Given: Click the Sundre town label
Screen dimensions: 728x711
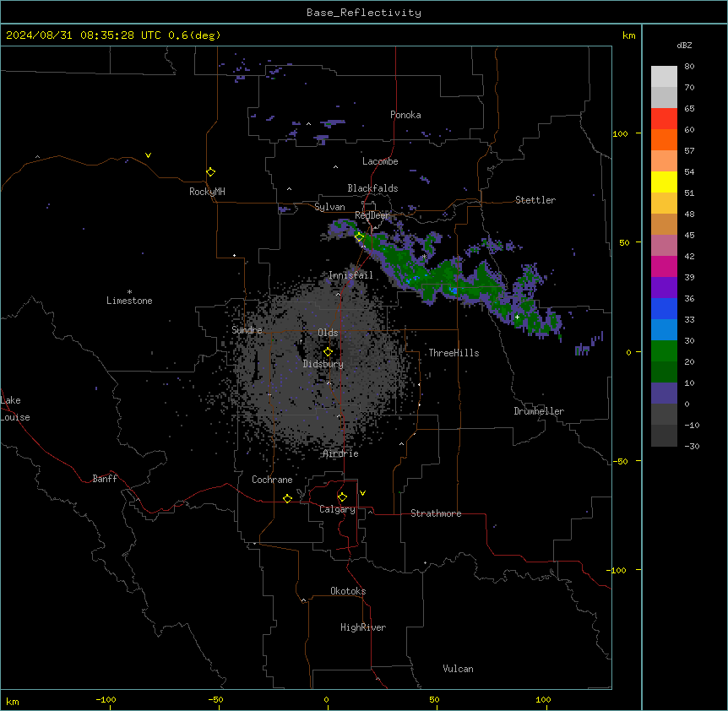Looking at the screenshot, I should click(x=247, y=330).
